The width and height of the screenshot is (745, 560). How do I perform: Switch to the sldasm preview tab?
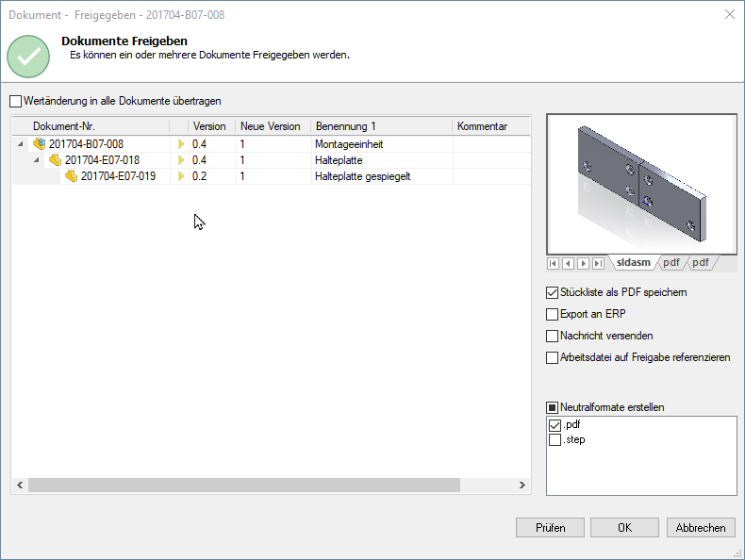pos(632,263)
